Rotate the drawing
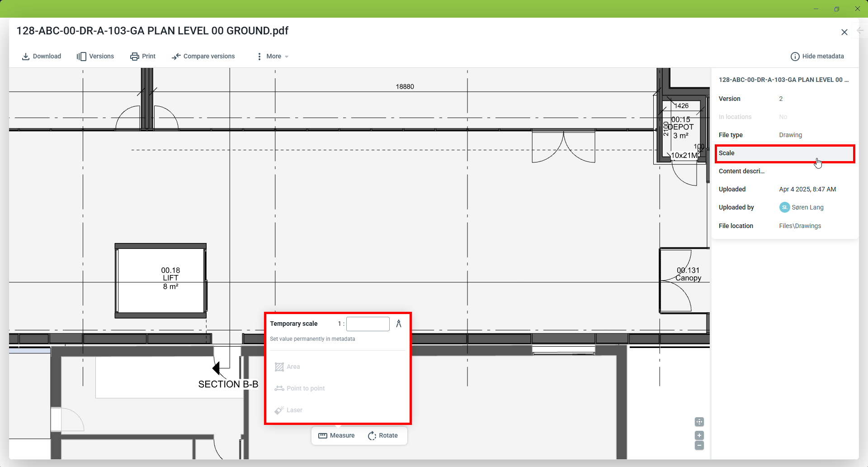 383,436
